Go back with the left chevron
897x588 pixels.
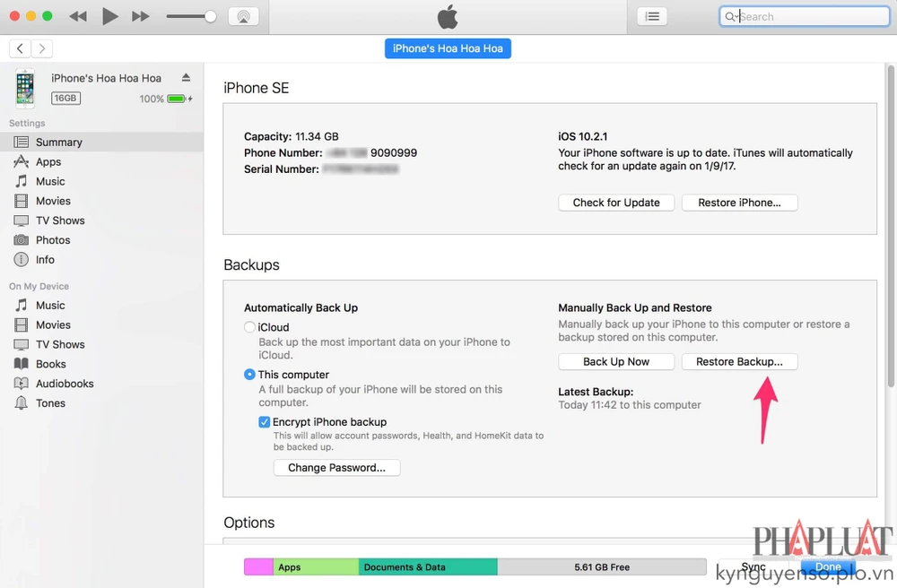click(20, 48)
